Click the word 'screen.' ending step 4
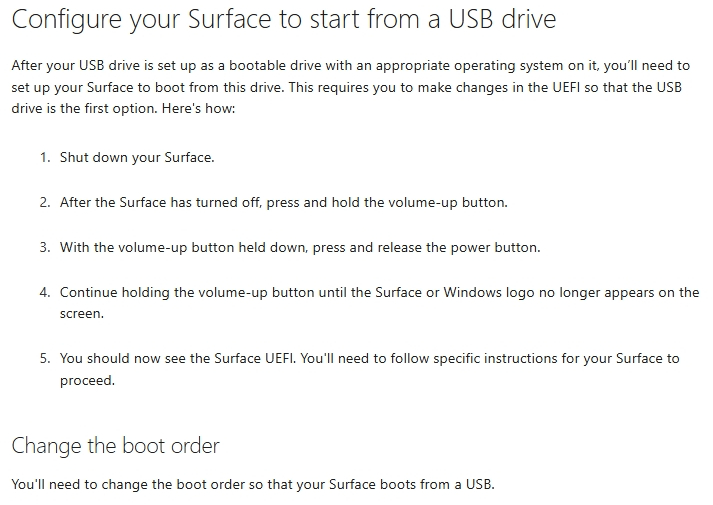This screenshot has height=505, width=713. tap(82, 314)
